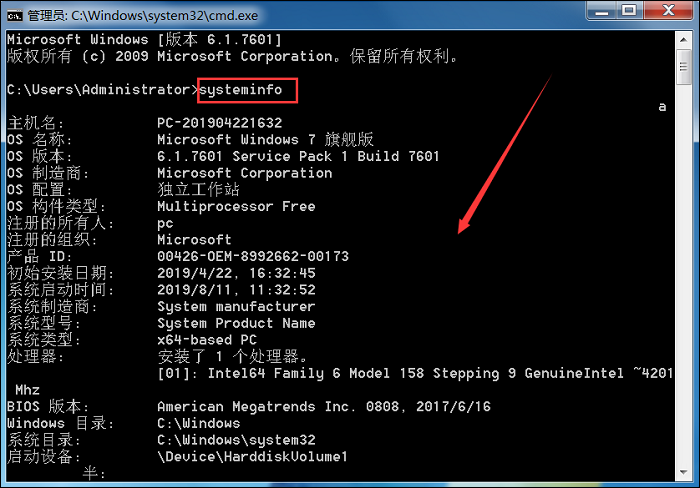This screenshot has width=700, height=488.
Task: Click the host name PC-201904221632
Action: [x=220, y=123]
